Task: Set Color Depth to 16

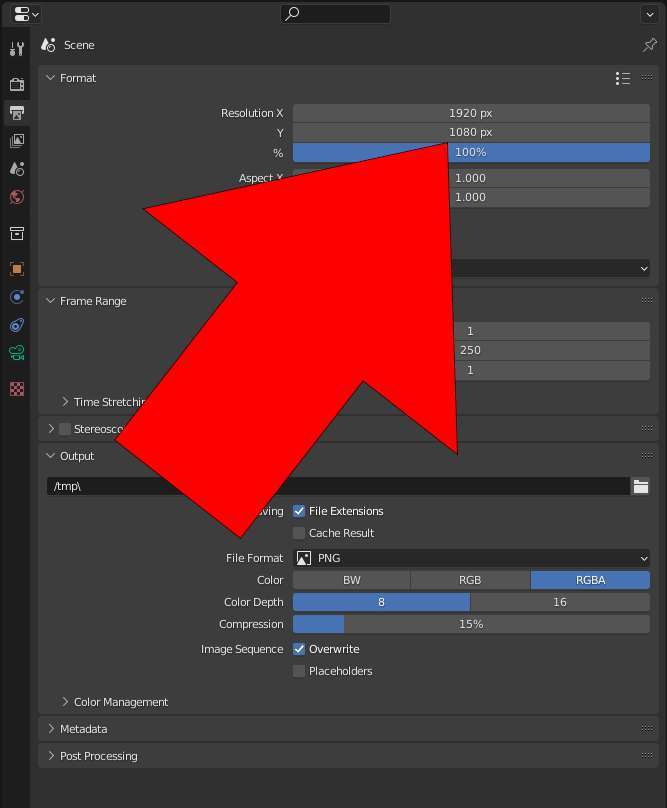Action: pos(560,602)
